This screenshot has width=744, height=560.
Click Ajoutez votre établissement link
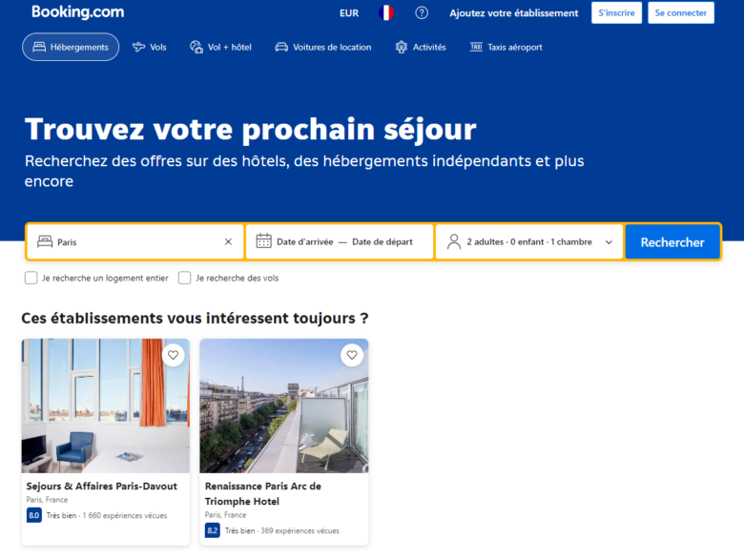(x=514, y=13)
